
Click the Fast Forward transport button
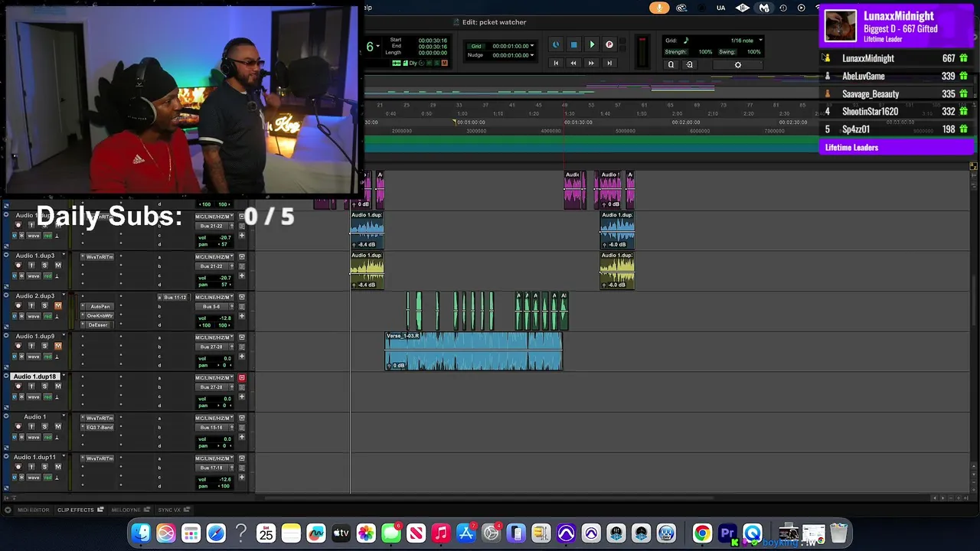tap(591, 64)
